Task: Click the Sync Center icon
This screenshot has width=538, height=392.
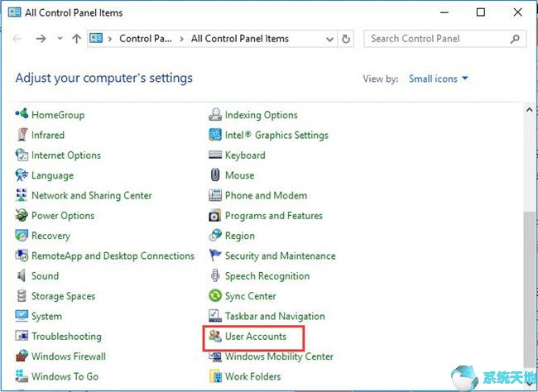Action: [x=215, y=295]
